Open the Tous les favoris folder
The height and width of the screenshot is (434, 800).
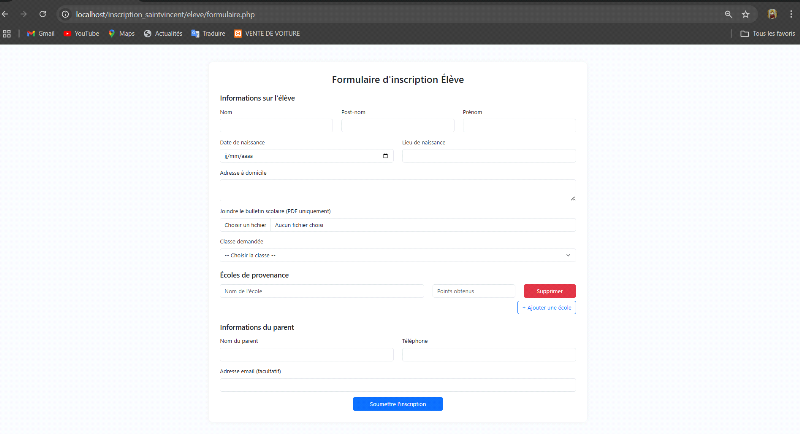click(767, 33)
